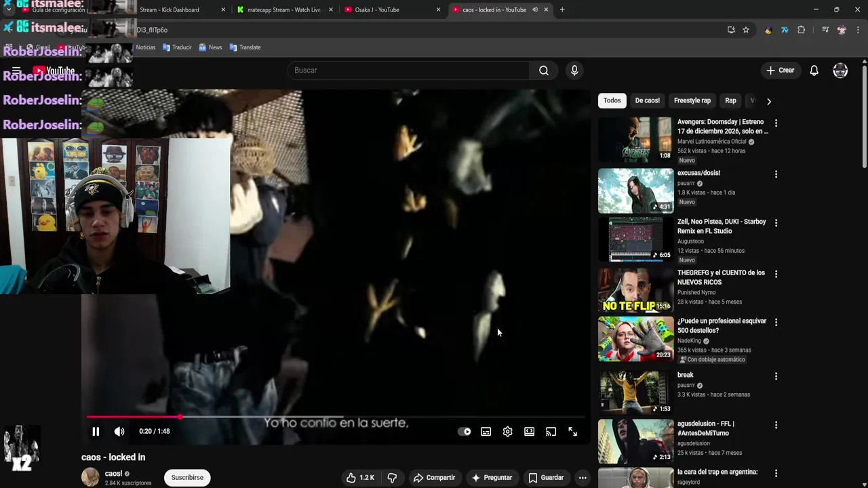Open the excusas/dosis! video thumbnail
Viewport: 868px width, 488px height.
pyautogui.click(x=635, y=190)
